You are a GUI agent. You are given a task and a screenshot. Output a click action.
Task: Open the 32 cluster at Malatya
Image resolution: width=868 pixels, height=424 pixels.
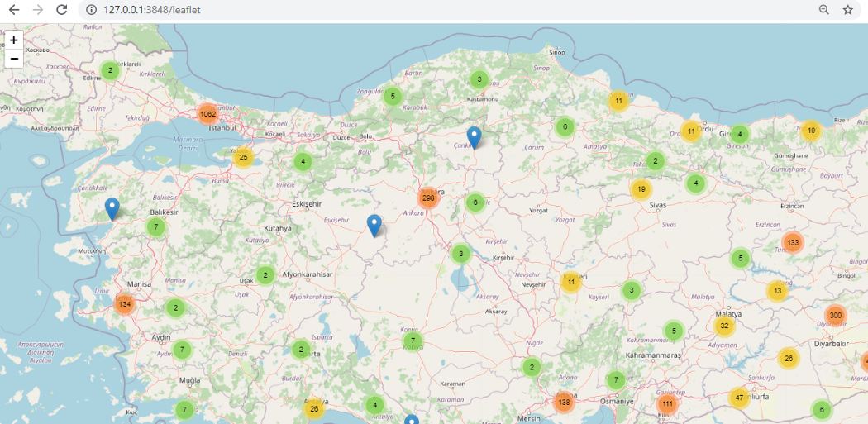point(725,326)
